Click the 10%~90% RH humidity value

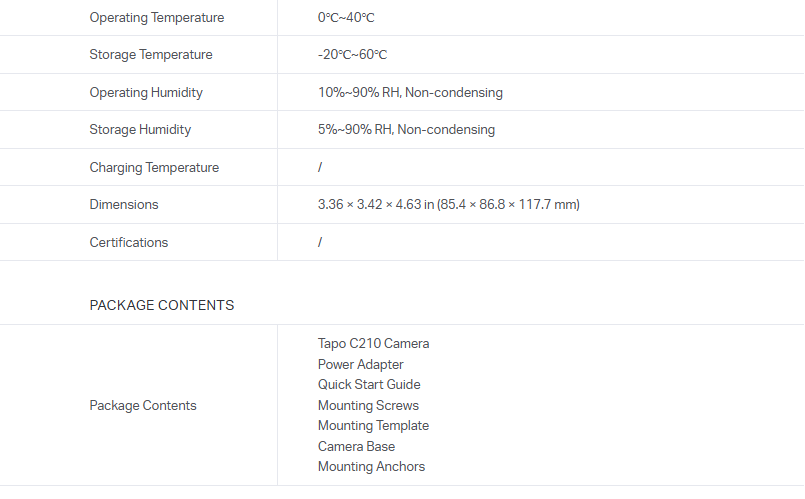[410, 93]
